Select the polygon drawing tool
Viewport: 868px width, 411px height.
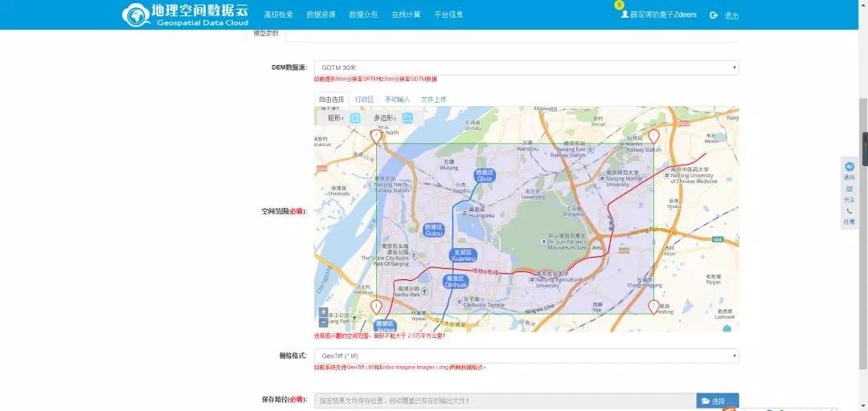pos(407,118)
